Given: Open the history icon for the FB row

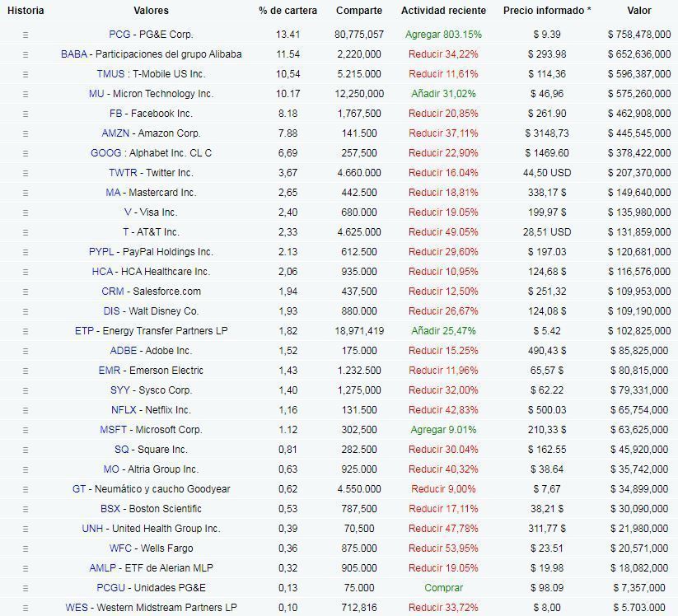Looking at the screenshot, I should point(26,114).
